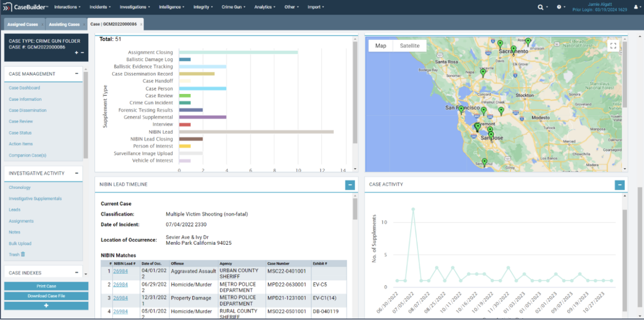Click the CaseBuilder logo
The height and width of the screenshot is (320, 644).
click(x=26, y=7)
